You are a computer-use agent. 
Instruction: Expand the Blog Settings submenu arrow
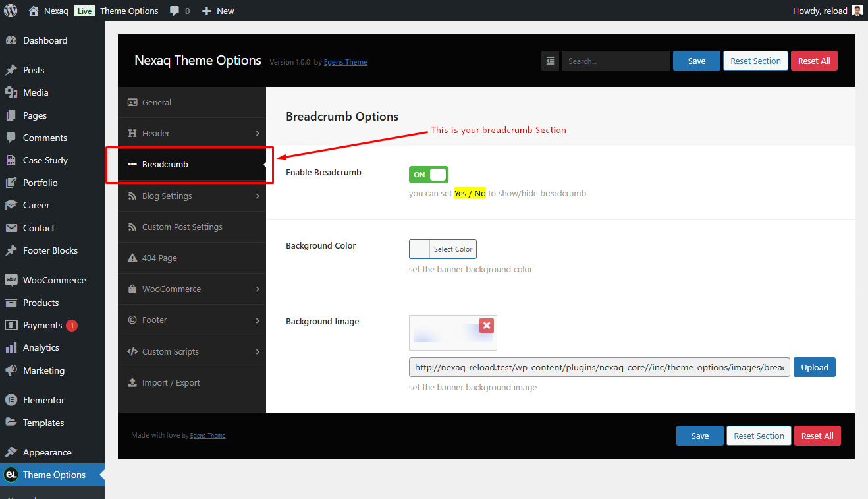258,196
